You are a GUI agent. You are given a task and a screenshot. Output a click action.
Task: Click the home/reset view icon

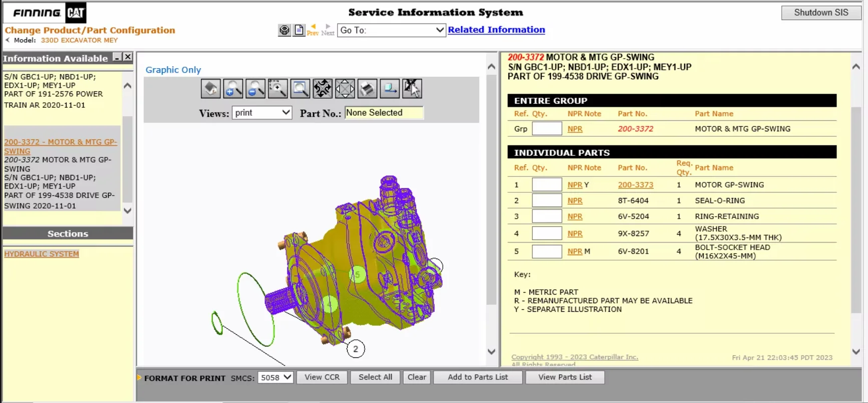tap(211, 89)
